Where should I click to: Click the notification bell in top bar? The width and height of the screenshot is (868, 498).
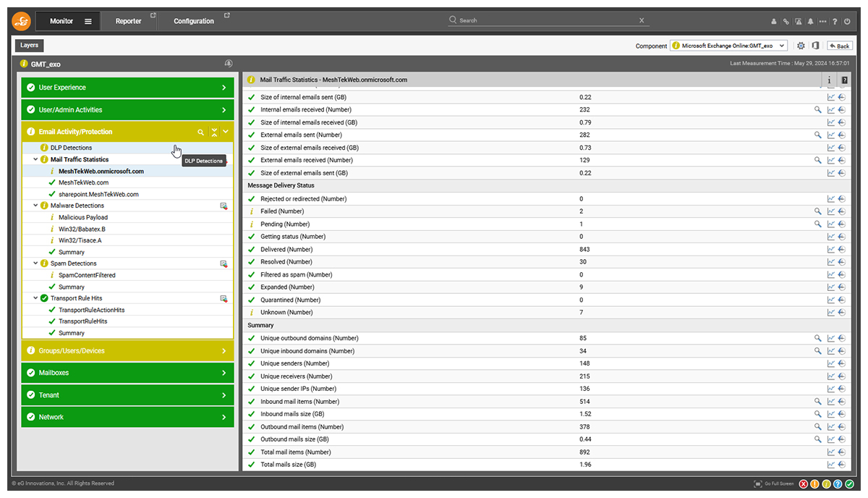811,22
